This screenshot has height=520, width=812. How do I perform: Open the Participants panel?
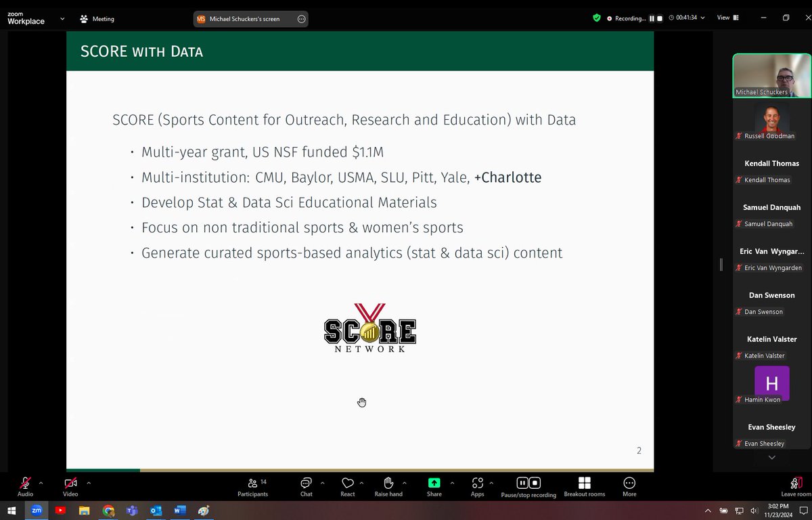pyautogui.click(x=253, y=486)
